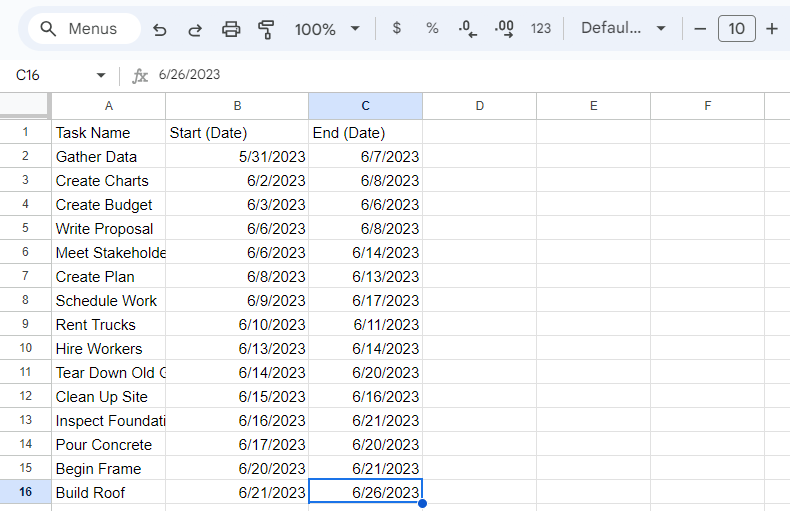790x511 pixels.
Task: Click start date 6/21/2023 in Build Roof row
Action: [x=237, y=492]
